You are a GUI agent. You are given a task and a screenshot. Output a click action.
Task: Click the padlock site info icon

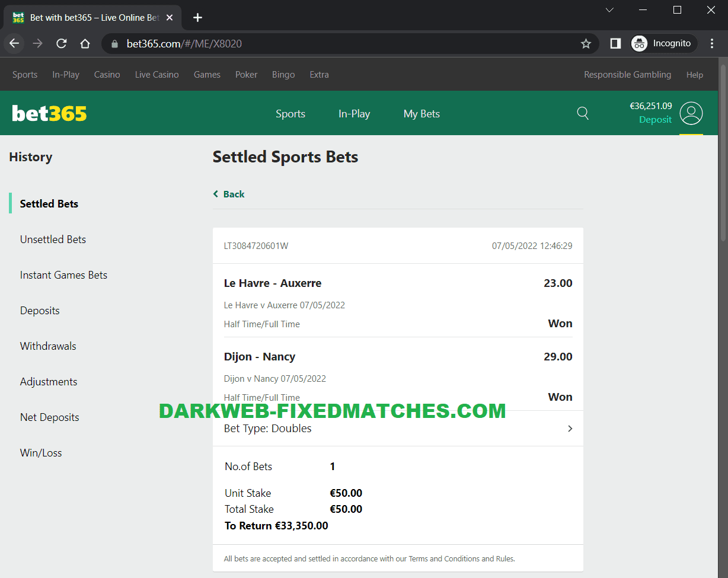[115, 44]
